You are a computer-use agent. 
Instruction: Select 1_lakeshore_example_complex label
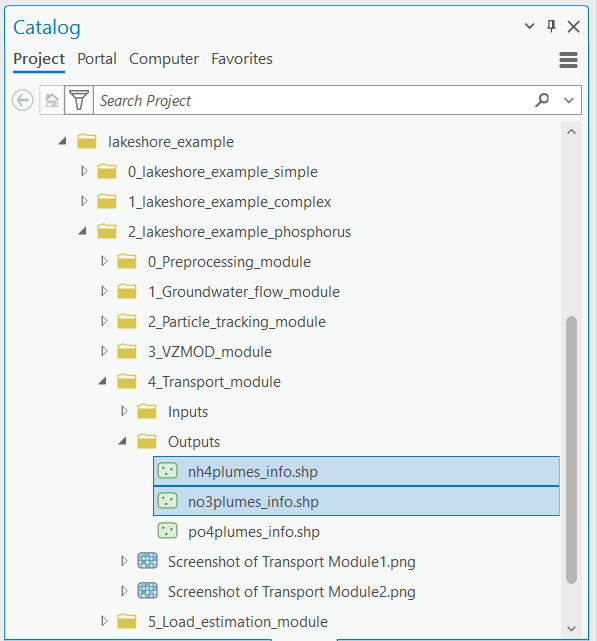coord(229,202)
